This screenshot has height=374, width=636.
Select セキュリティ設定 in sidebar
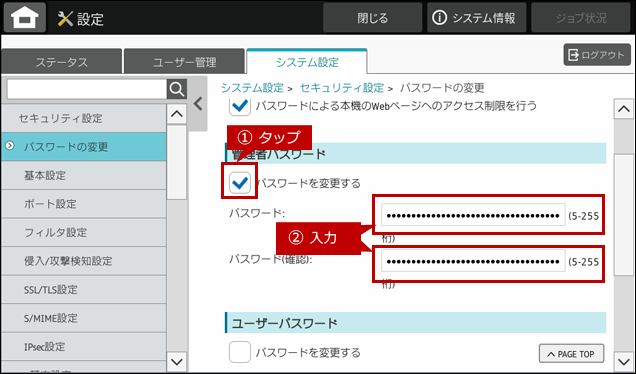point(84,118)
